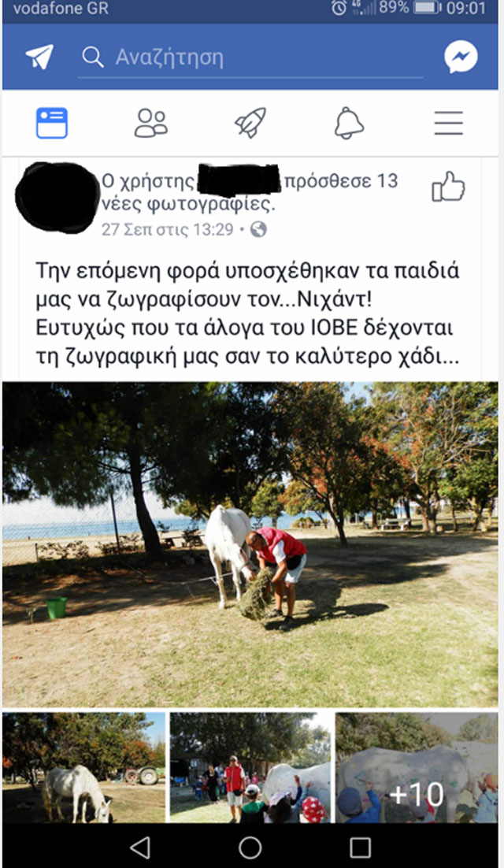
Task: Expand the truncated post text
Action: pyautogui.click(x=248, y=313)
